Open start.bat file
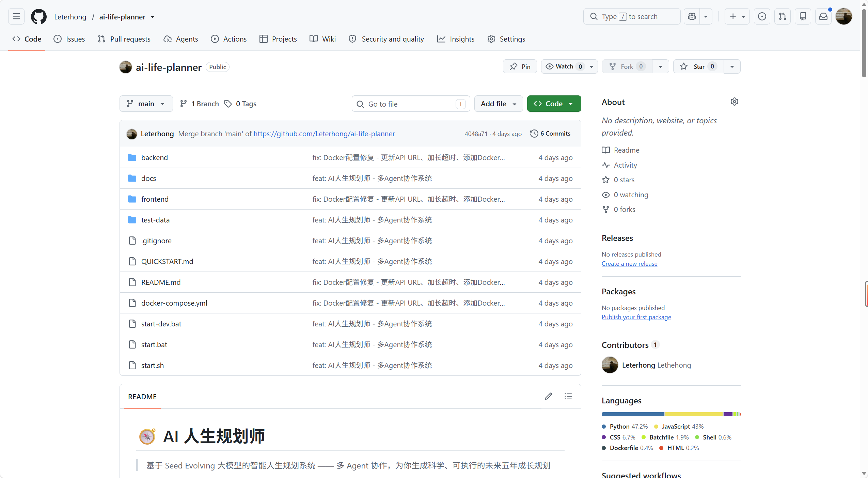Image resolution: width=868 pixels, height=478 pixels. (154, 344)
